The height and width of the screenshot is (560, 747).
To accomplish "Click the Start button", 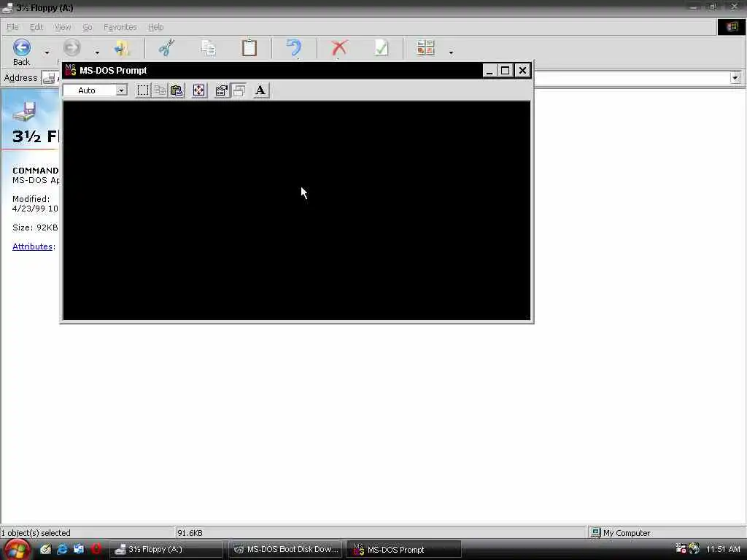I will pyautogui.click(x=17, y=550).
